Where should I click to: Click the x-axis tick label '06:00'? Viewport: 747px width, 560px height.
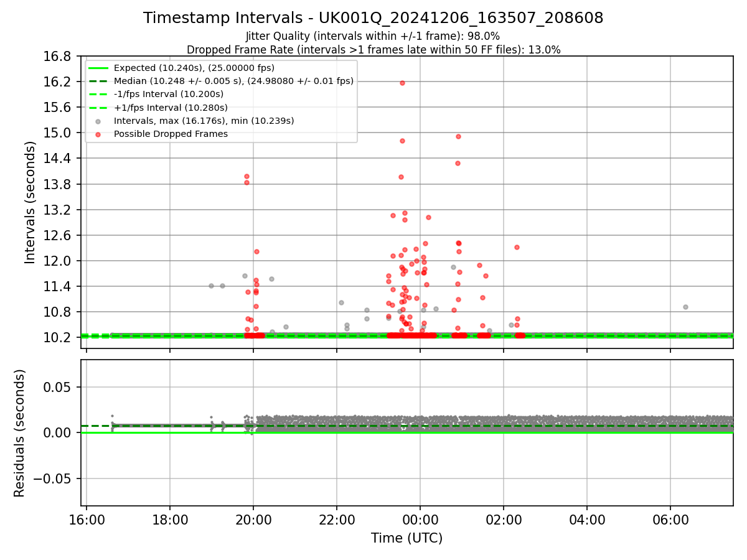point(670,520)
